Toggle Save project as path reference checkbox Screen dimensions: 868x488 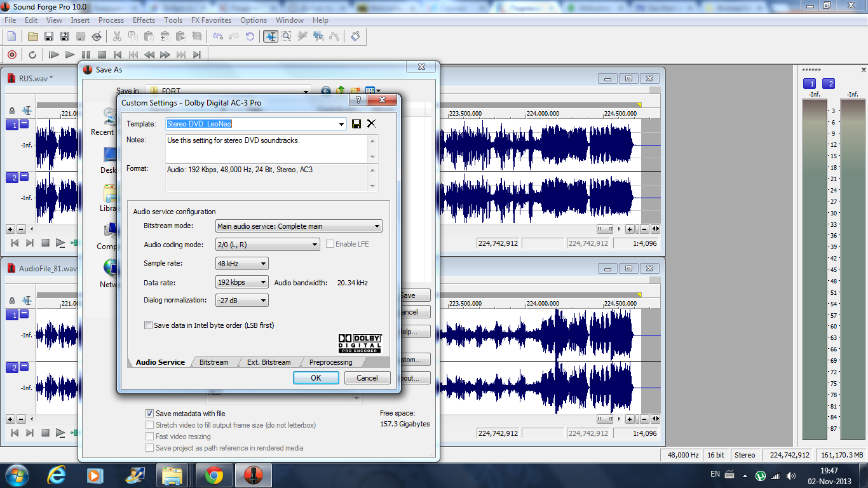coord(150,448)
